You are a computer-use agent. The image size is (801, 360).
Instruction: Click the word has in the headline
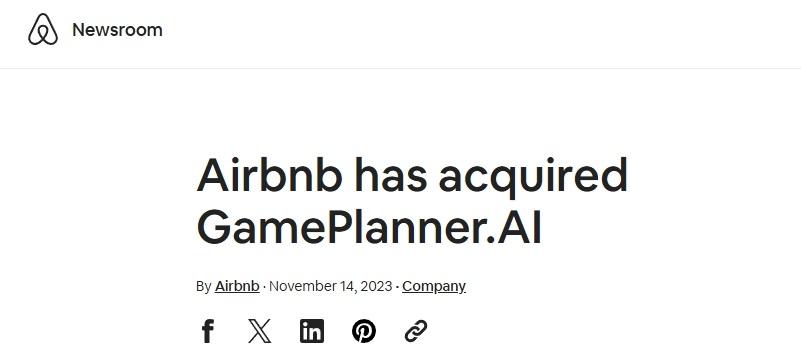click(390, 174)
